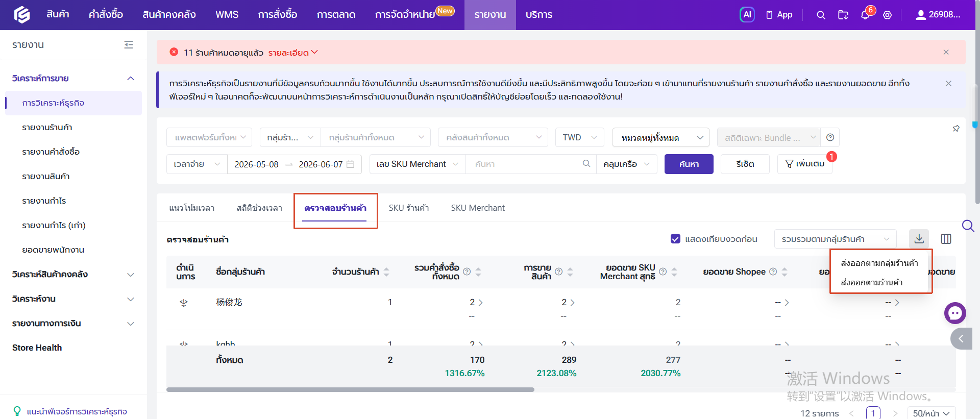The width and height of the screenshot is (980, 419).
Task: Click the pin icon on filter panel
Action: tap(956, 129)
